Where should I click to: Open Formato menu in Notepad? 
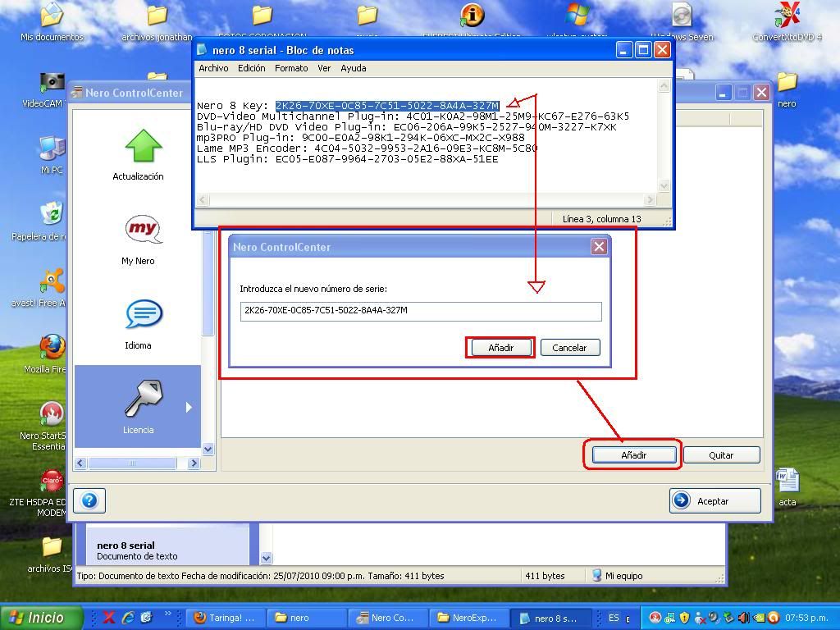tap(291, 68)
